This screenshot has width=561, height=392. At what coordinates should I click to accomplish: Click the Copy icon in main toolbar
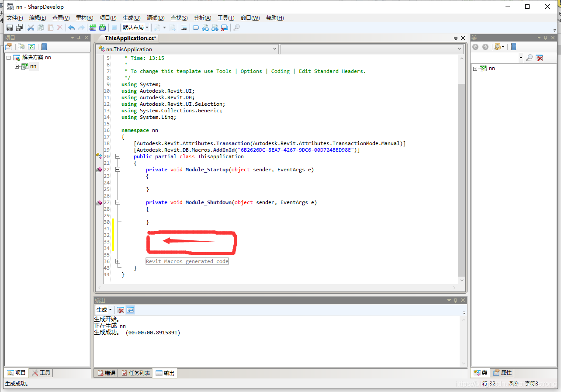coord(41,28)
